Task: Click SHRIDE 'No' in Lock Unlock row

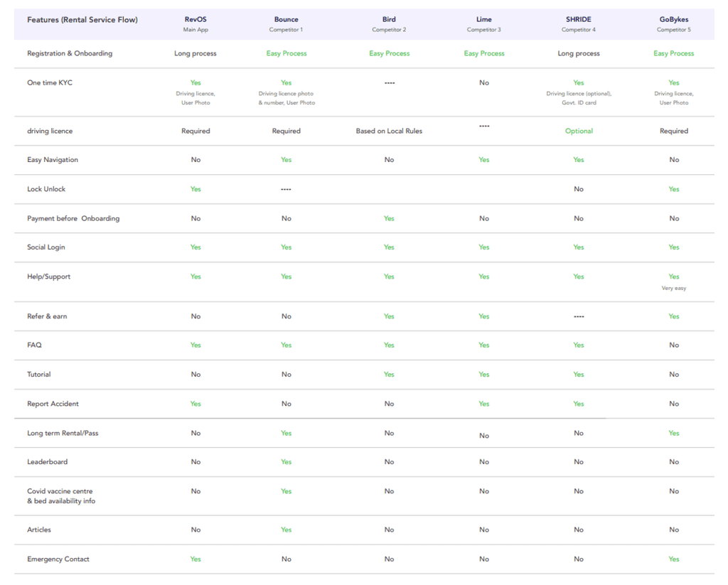Action: tap(579, 189)
